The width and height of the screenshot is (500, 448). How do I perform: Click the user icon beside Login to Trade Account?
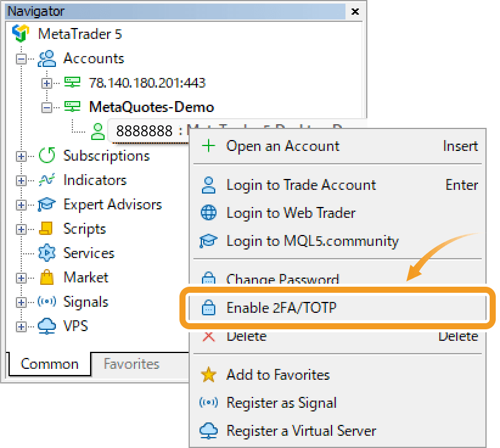tap(209, 185)
